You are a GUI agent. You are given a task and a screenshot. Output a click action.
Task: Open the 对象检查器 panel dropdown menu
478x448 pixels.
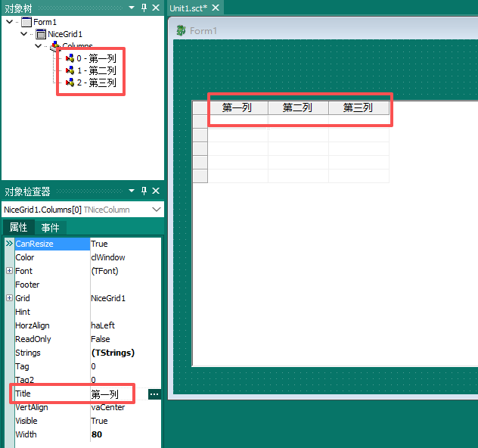tap(132, 191)
